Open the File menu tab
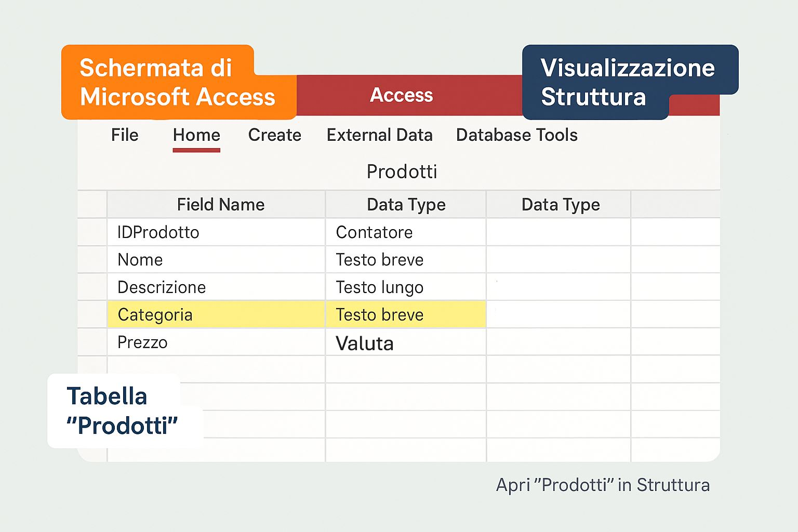This screenshot has height=532, width=798. (125, 135)
